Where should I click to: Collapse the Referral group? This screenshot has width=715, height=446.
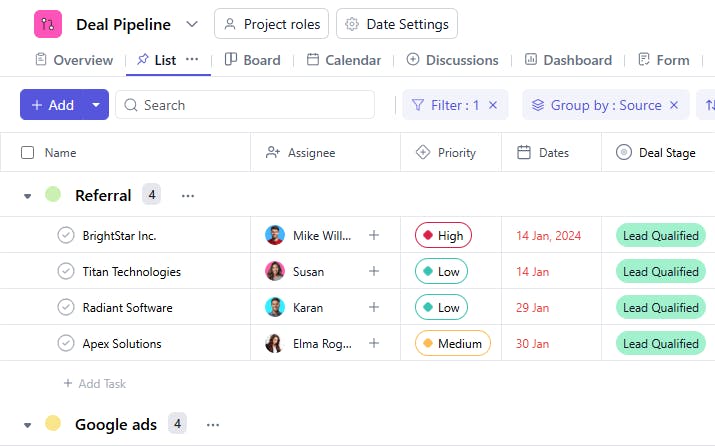[x=28, y=196]
